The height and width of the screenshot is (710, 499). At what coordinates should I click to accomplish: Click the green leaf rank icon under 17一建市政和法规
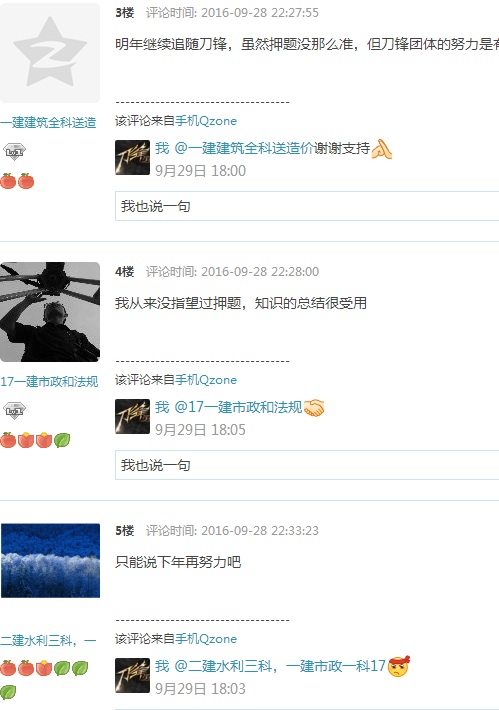pos(62,440)
